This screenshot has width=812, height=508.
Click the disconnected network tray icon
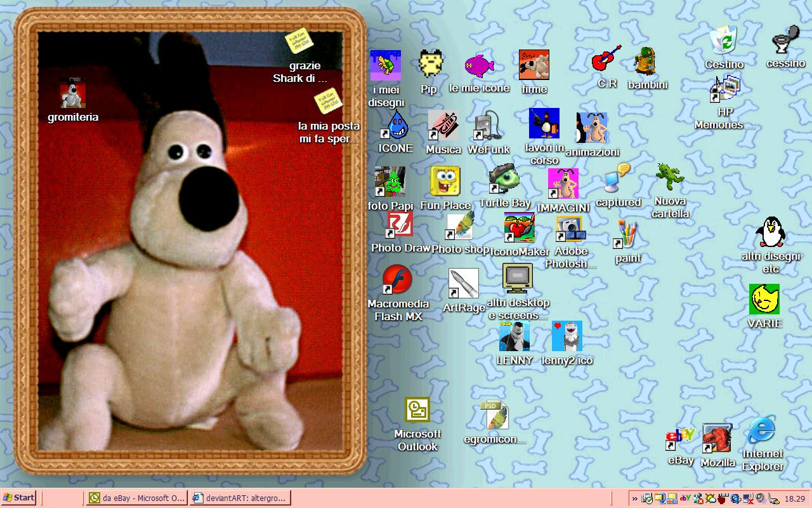pyautogui.click(x=748, y=498)
